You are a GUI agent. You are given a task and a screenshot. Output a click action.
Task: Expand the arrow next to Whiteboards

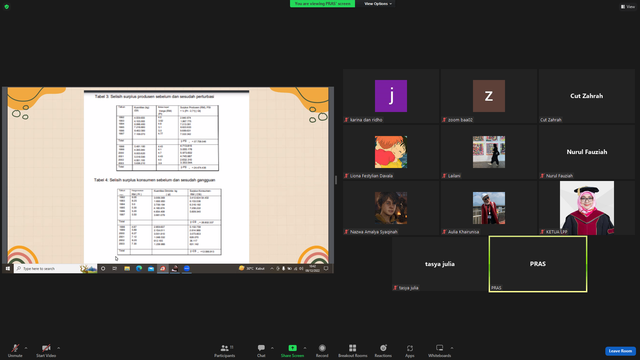click(452, 348)
